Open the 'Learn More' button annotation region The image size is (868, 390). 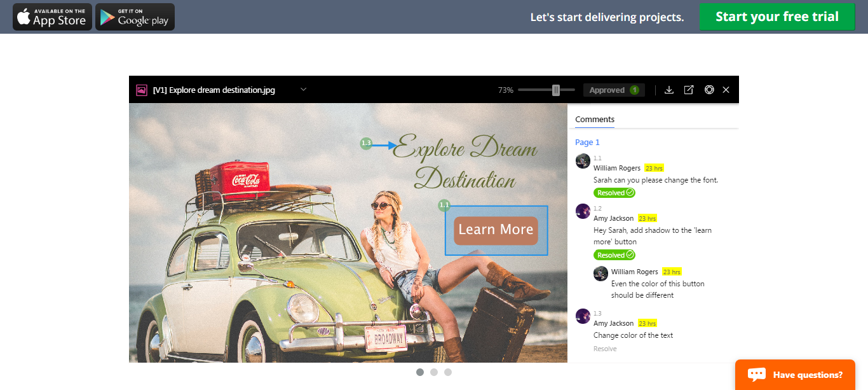click(496, 230)
